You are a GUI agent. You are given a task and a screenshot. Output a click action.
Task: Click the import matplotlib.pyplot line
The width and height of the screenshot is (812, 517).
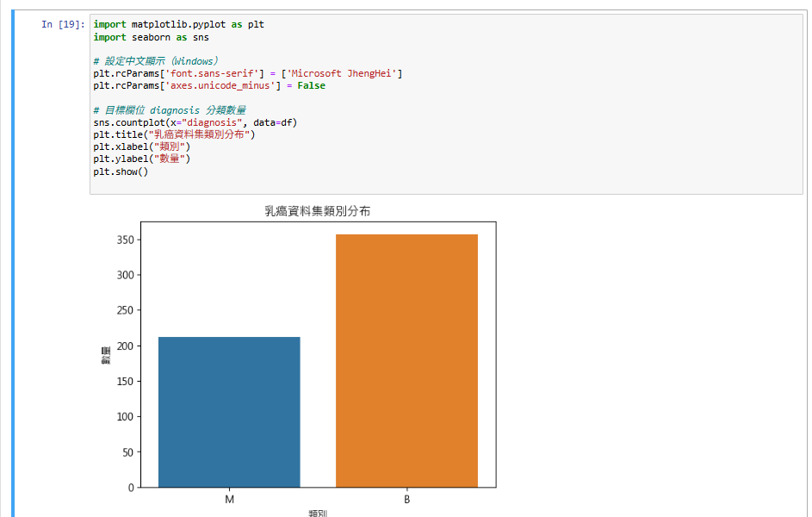[x=178, y=24]
